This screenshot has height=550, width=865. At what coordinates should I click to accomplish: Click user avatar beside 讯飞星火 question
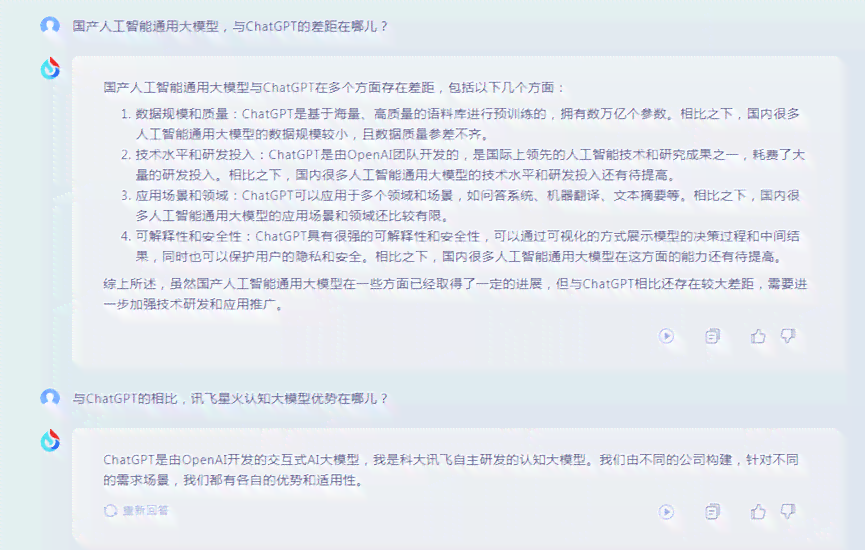[50, 398]
